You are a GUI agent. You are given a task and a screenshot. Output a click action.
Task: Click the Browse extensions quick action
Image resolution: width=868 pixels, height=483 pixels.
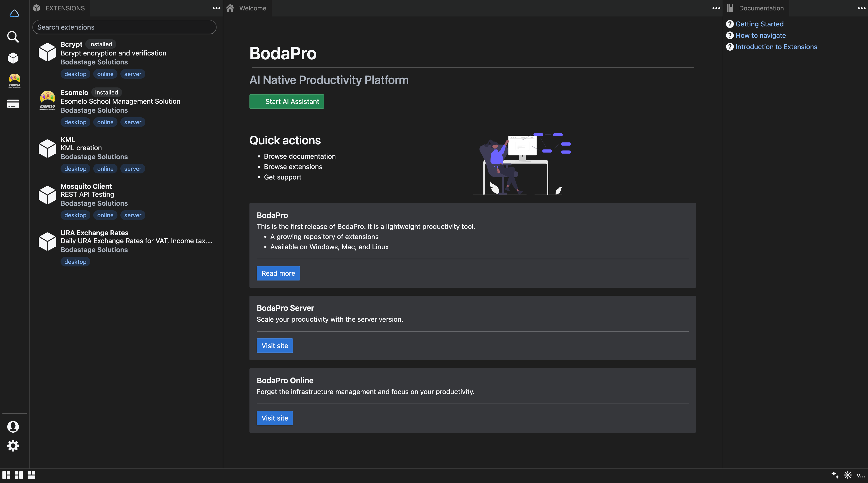[x=293, y=167]
